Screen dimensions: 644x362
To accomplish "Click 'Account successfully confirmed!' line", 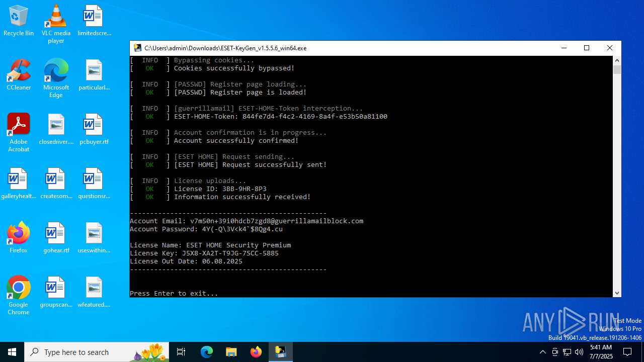I will coord(236,141).
